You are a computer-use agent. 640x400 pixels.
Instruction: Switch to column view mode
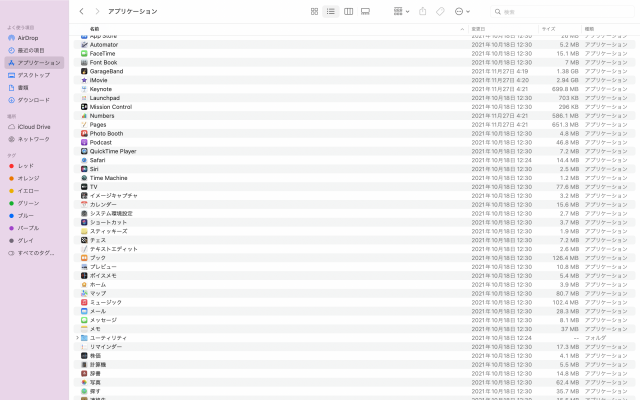[349, 11]
